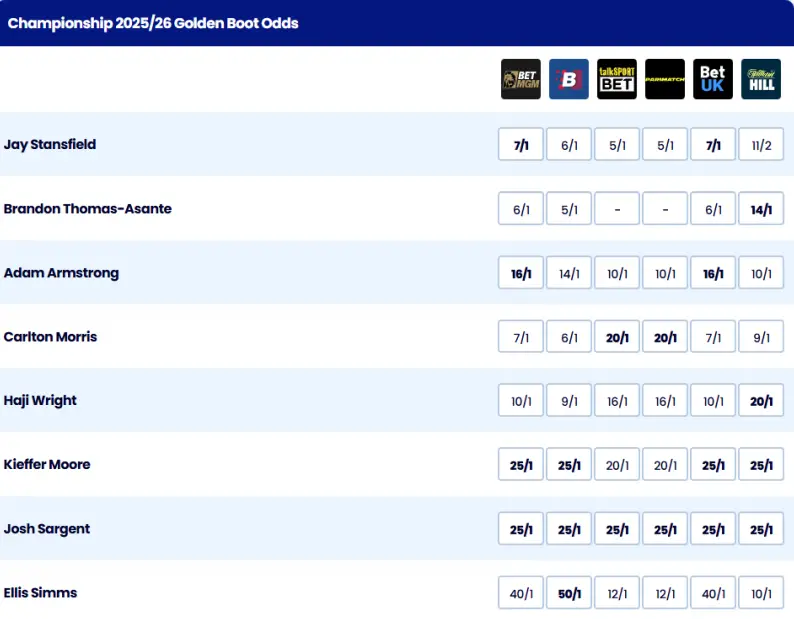Select Jay Stansfield's 11/2 William Hill odds

[761, 145]
